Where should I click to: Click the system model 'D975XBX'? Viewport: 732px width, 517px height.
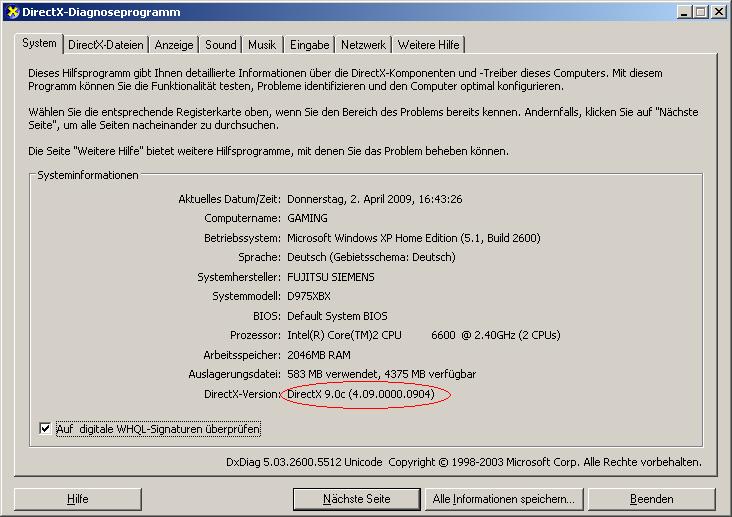point(309,296)
